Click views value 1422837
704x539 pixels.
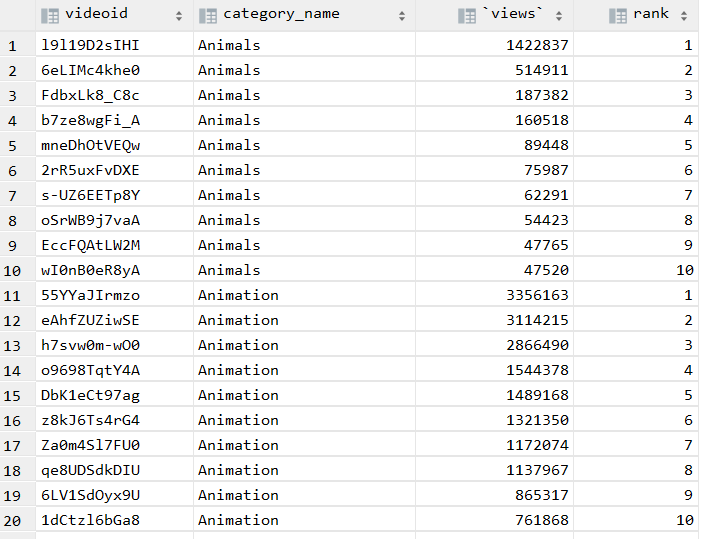537,45
